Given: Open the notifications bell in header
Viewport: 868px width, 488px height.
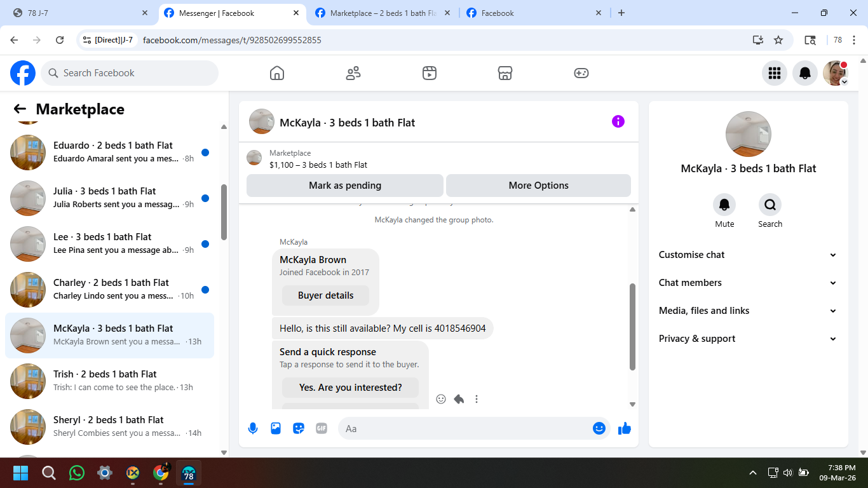Looking at the screenshot, I should [x=805, y=73].
